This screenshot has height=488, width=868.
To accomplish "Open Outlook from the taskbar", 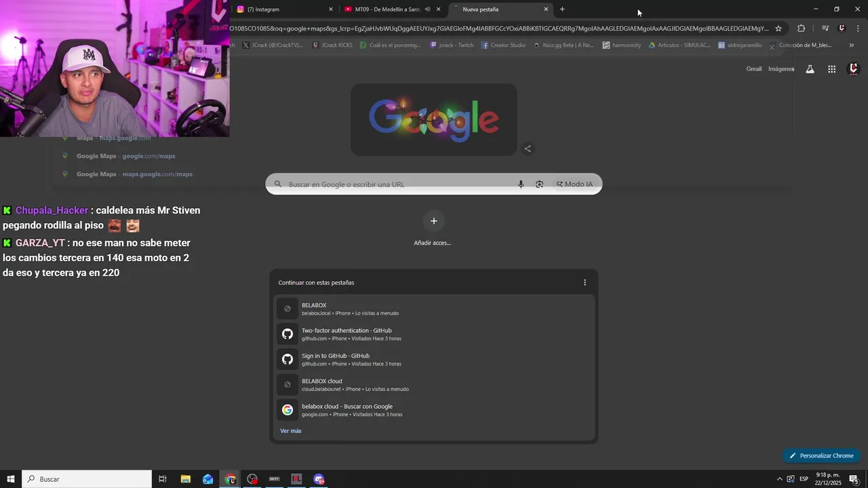I will (x=208, y=479).
